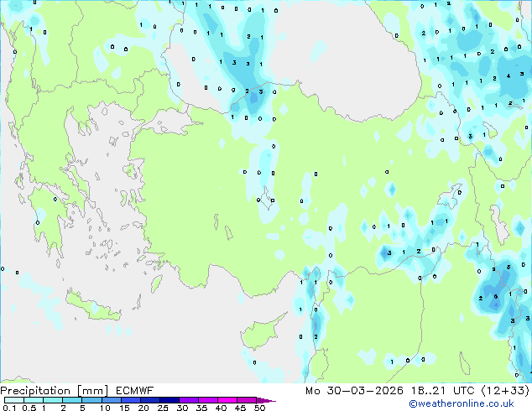Screen dimensions: 532x411
Task: Click the 30–35 mm legend color swatch
Action: [189, 400]
